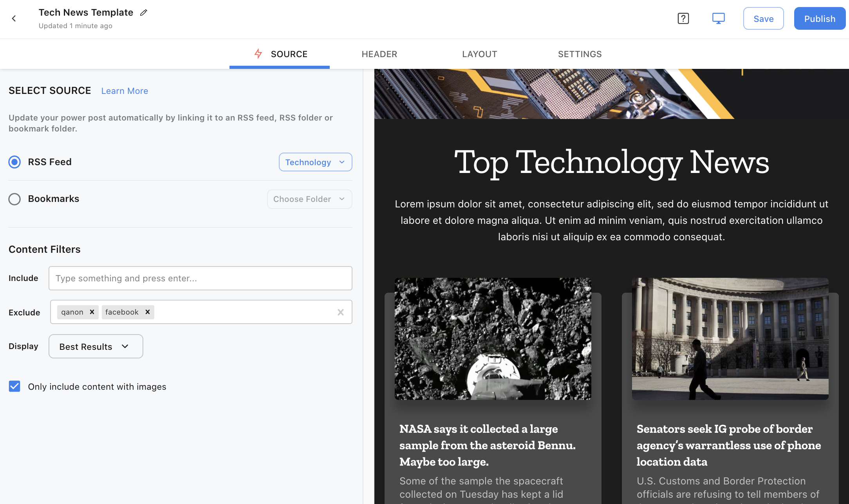Click the Publish button

pos(820,18)
